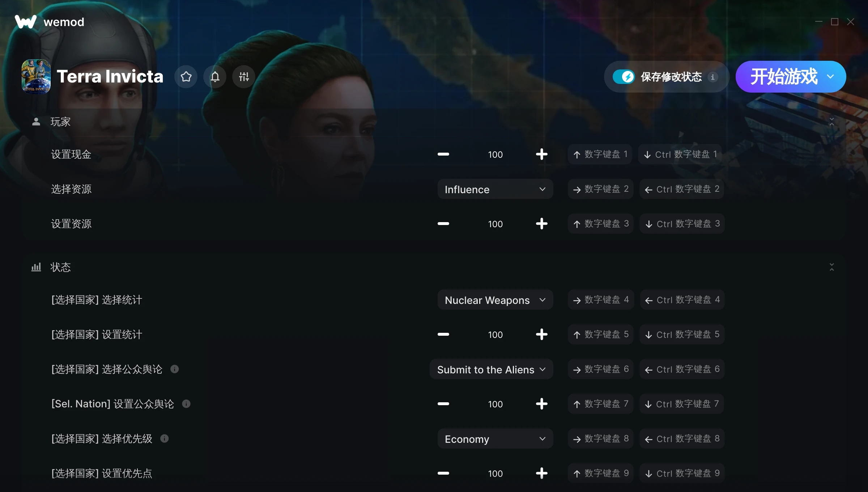Screen dimensions: 868x492
Task: Collapse the 状态 section
Action: pos(832,267)
